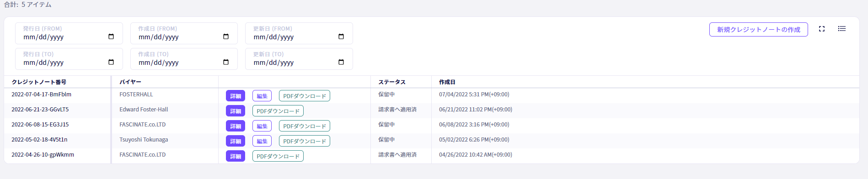The image size is (868, 179).
Task: Click the 作成日 column header
Action: tap(447, 82)
